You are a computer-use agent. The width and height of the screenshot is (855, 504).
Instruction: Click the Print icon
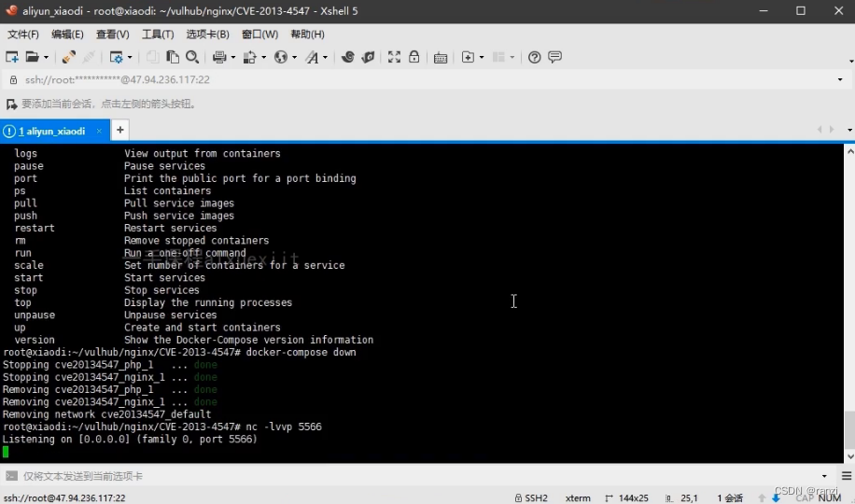tap(219, 57)
